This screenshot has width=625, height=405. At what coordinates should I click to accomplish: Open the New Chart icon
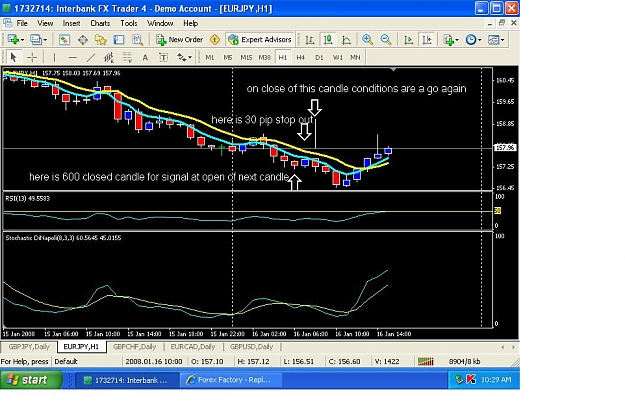pyautogui.click(x=14, y=39)
